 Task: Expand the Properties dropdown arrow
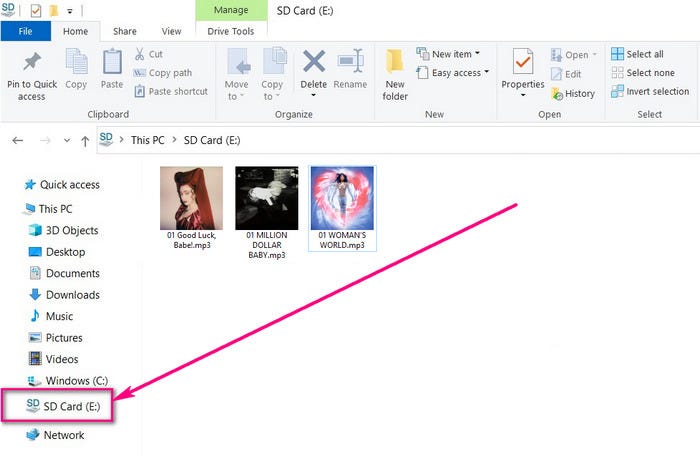tap(523, 95)
